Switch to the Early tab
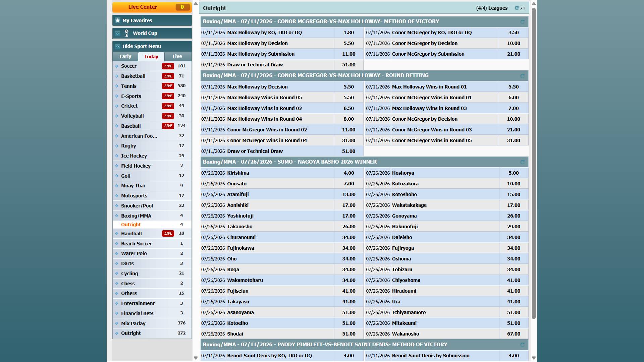The width and height of the screenshot is (644, 362). [x=125, y=56]
